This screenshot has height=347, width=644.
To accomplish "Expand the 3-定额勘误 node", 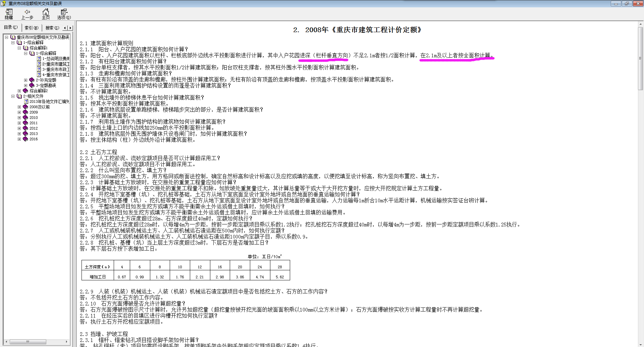I will (25, 85).
